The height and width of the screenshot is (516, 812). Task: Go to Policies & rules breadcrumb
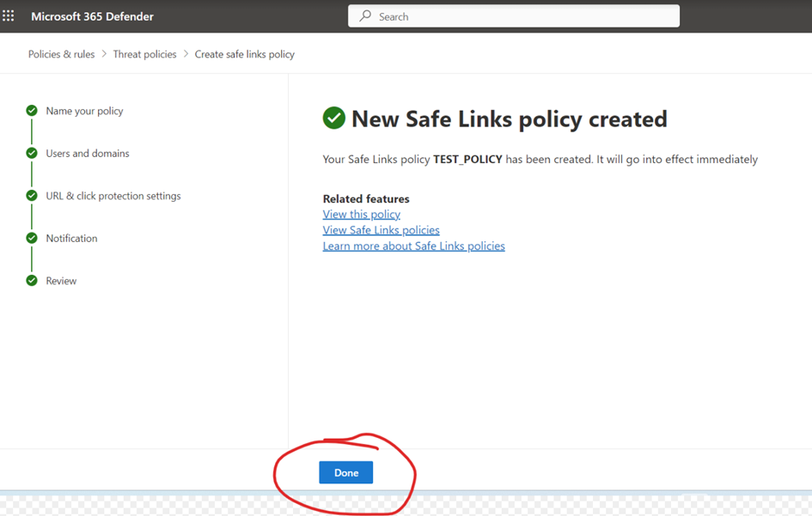(x=61, y=54)
